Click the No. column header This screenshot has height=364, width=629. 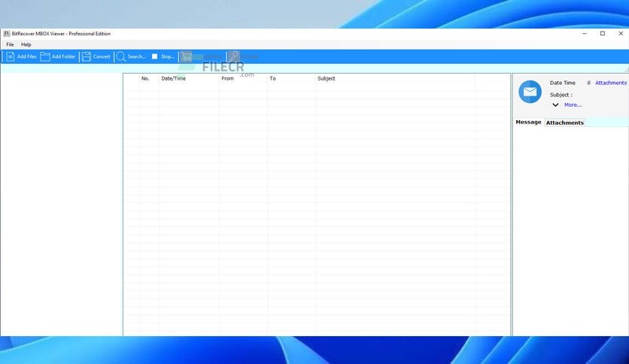(x=149, y=78)
